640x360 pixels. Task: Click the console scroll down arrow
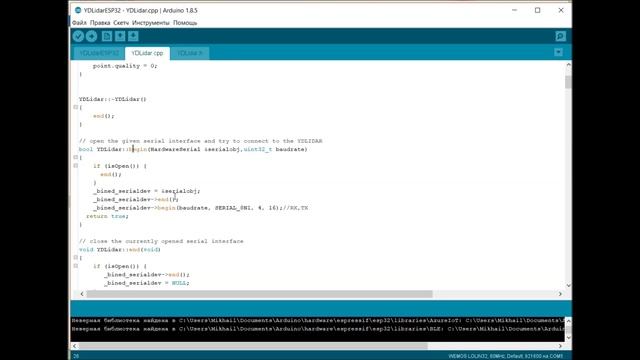click(568, 338)
